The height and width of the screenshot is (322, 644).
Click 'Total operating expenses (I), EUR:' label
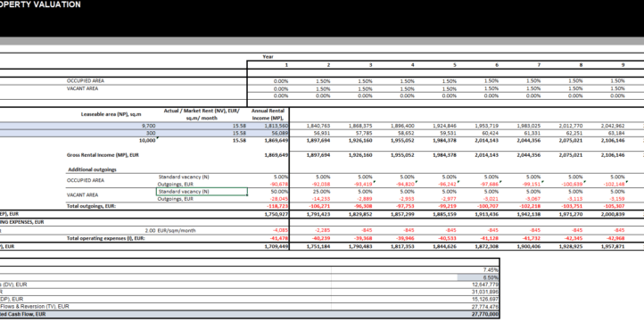pyautogui.click(x=106, y=238)
